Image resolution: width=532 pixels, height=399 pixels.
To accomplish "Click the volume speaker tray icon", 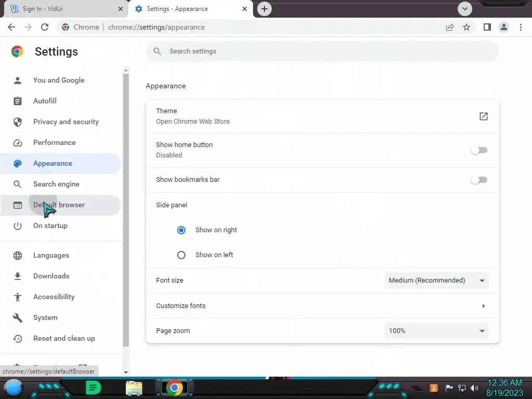I will (x=474, y=388).
